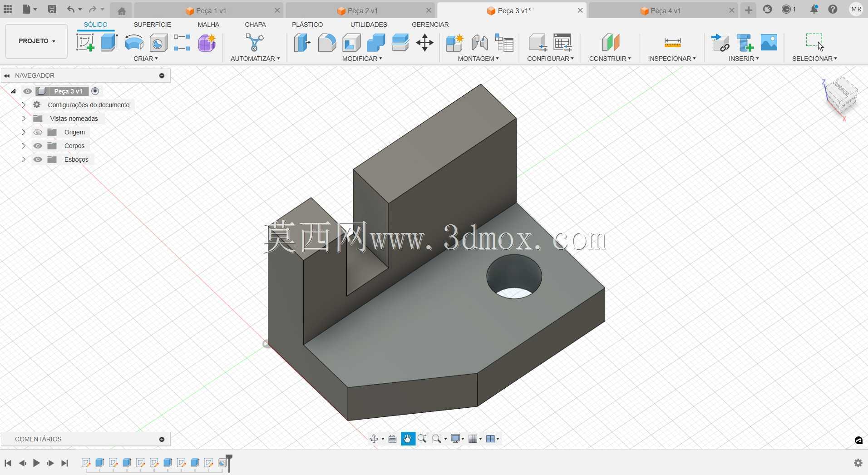Activate Peça 3 v1 component radio button
The image size is (868, 475).
[x=95, y=91]
